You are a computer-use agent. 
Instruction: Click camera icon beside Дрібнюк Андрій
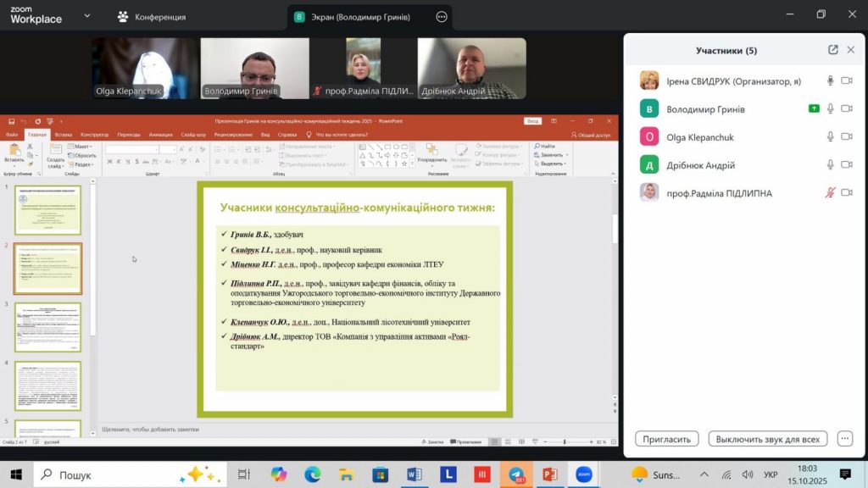click(846, 164)
